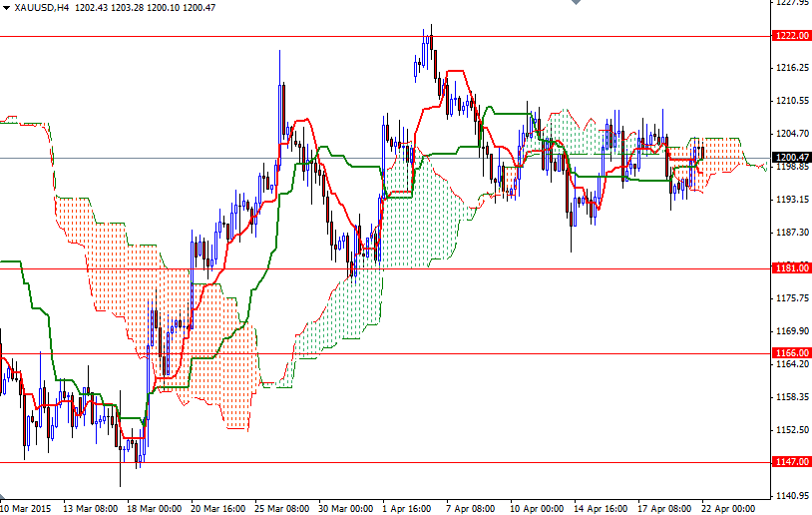This screenshot has width=812, height=515.
Task: Select the red 1166.00 price level tag
Action: coord(791,353)
